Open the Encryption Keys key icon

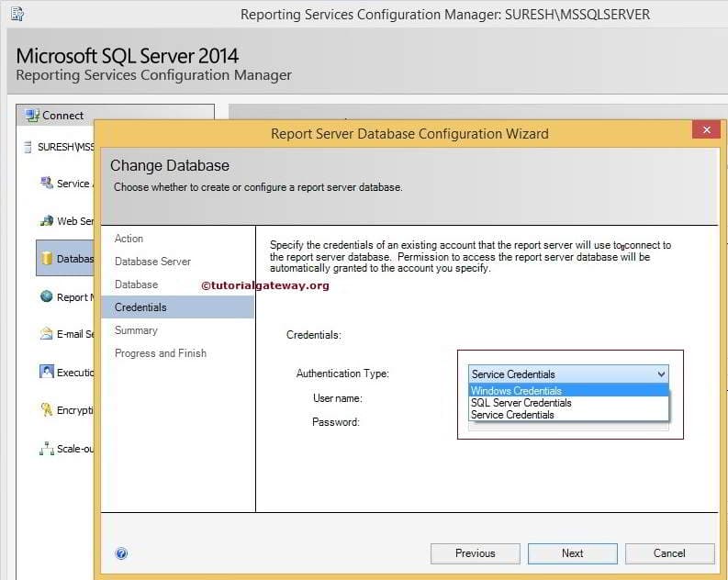click(47, 410)
